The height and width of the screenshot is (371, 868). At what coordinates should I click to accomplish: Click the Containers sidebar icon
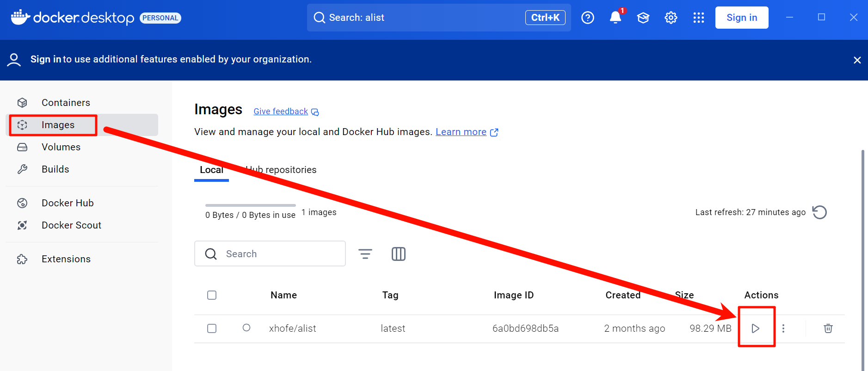(x=22, y=103)
